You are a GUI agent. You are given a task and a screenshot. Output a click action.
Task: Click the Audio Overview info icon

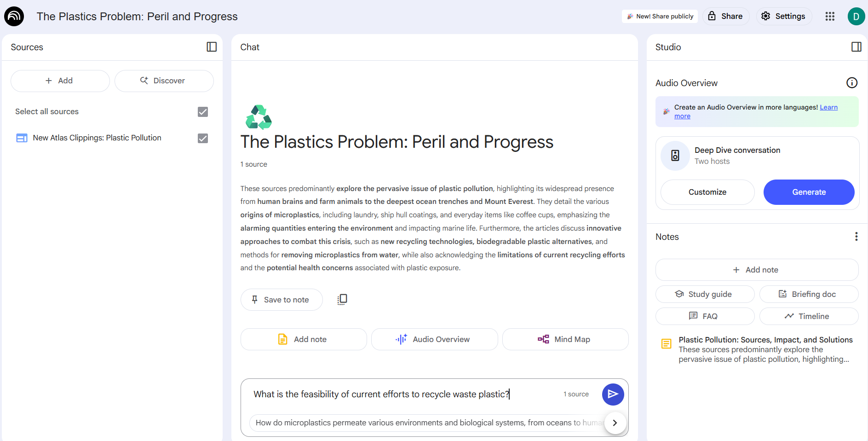tap(852, 83)
